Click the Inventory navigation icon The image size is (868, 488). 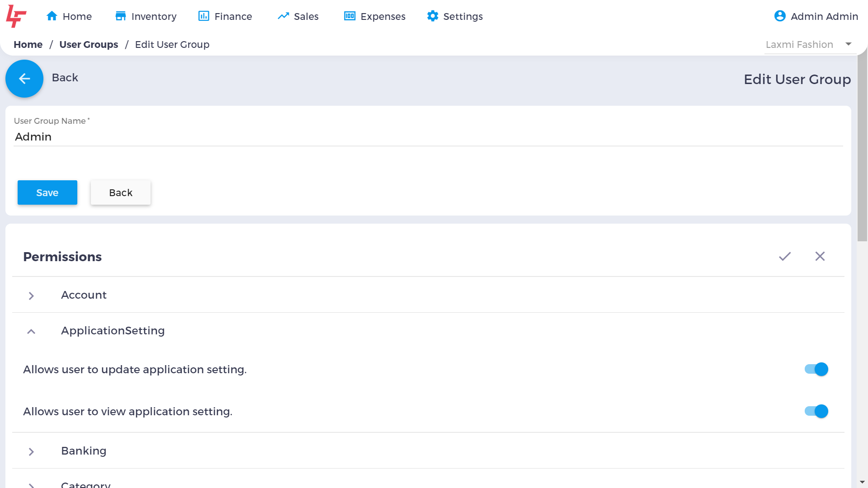[x=122, y=16]
